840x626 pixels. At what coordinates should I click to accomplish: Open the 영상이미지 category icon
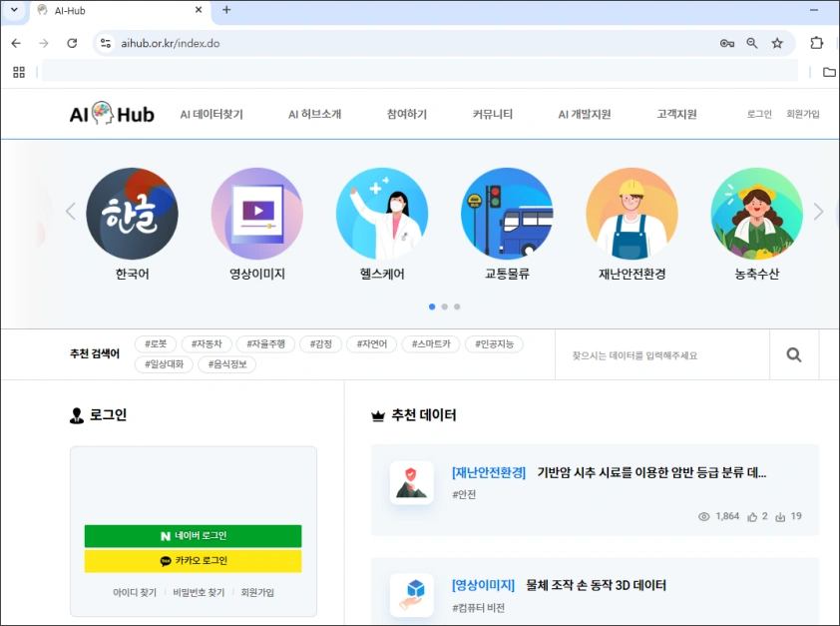coord(257,214)
